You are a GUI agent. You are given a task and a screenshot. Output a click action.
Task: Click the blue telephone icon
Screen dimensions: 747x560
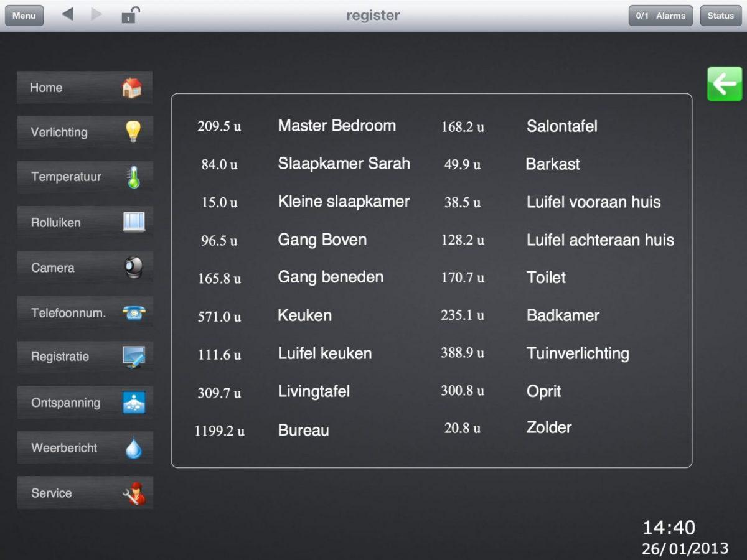133,313
